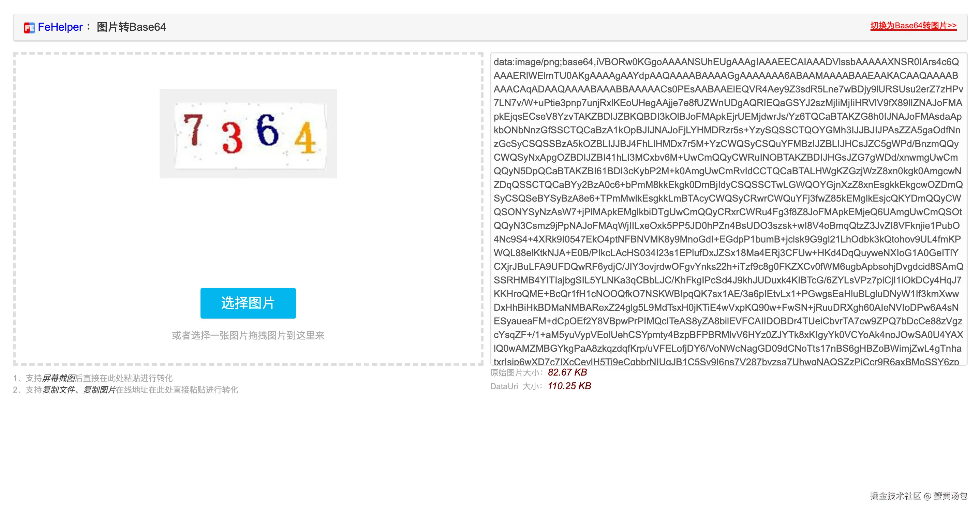The height and width of the screenshot is (513, 980).
Task: Click the 图片转Base64 page heading
Action: [131, 27]
